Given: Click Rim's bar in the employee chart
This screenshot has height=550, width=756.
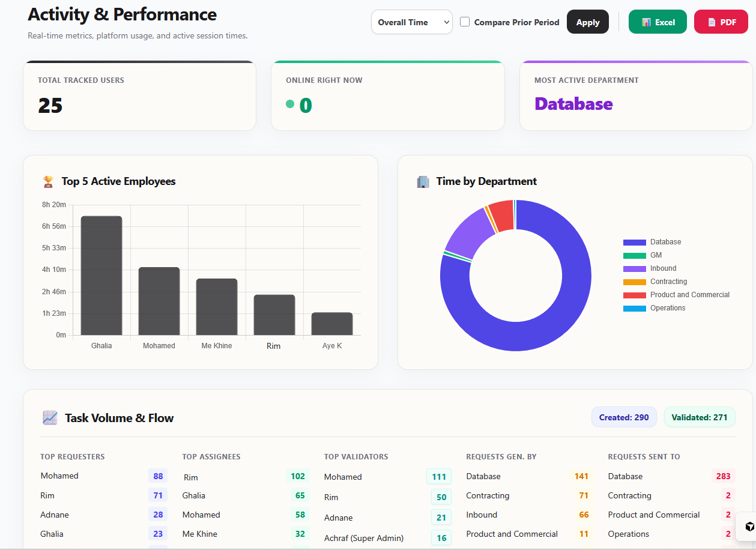Looking at the screenshot, I should tap(274, 315).
